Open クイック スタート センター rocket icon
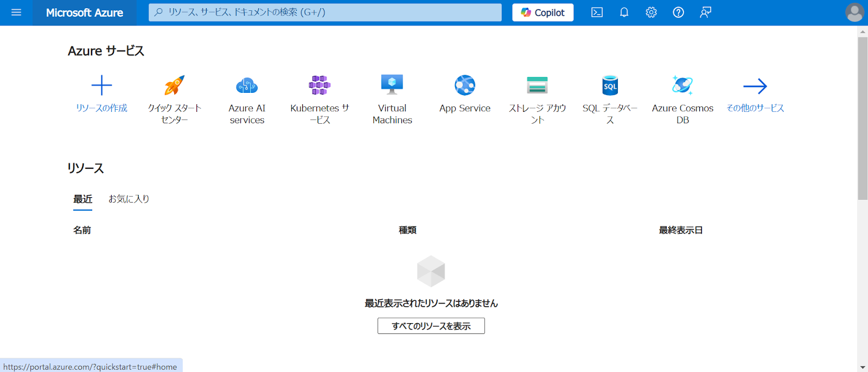Viewport: 868px width, 372px height. 174,85
